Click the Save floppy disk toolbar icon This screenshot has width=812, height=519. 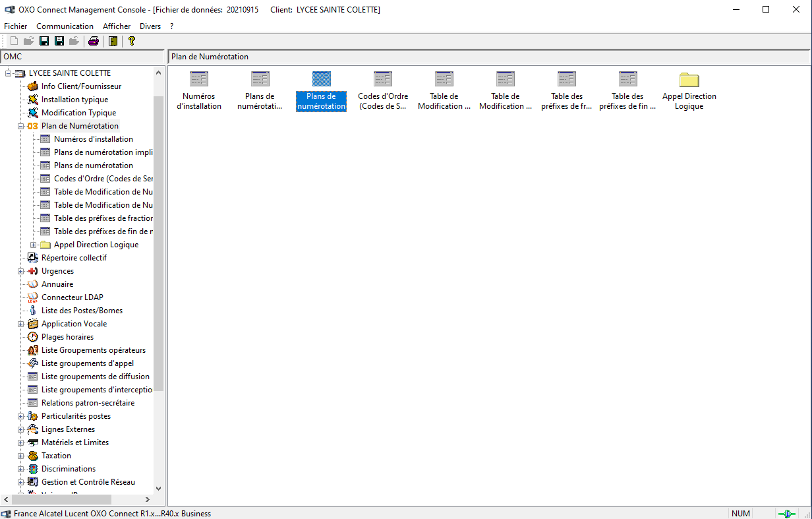(44, 42)
